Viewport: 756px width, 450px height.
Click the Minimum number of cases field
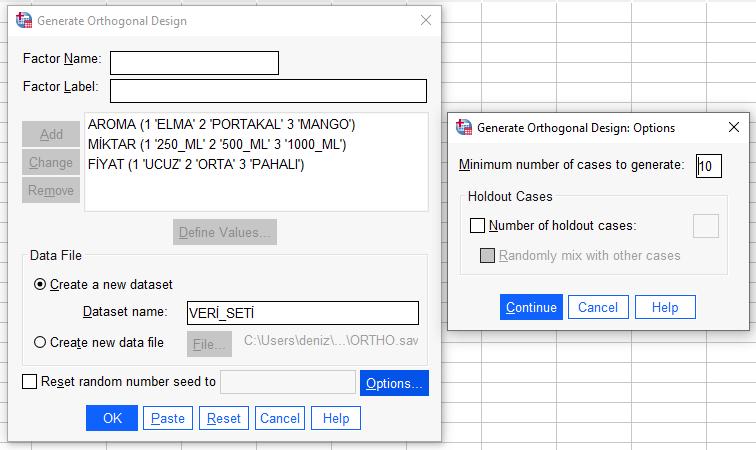[708, 165]
